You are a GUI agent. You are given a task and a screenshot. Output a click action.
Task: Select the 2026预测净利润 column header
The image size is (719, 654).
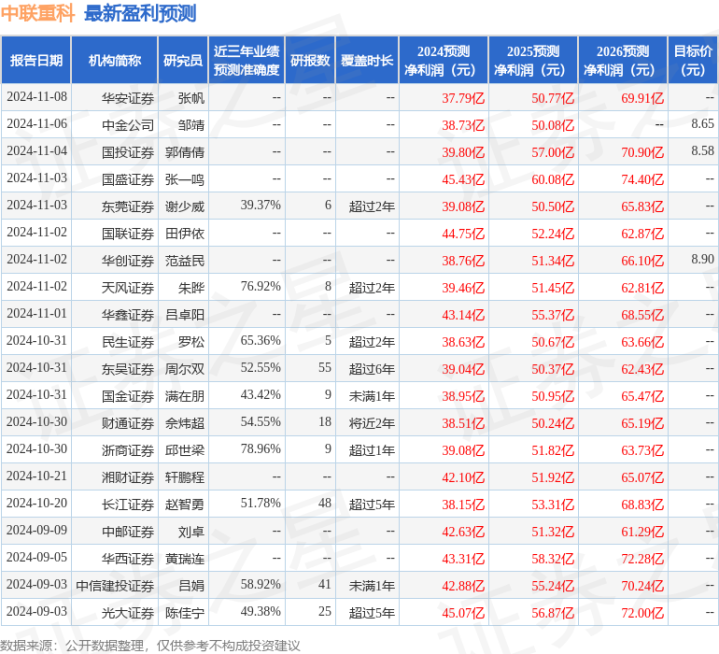pyautogui.click(x=623, y=61)
